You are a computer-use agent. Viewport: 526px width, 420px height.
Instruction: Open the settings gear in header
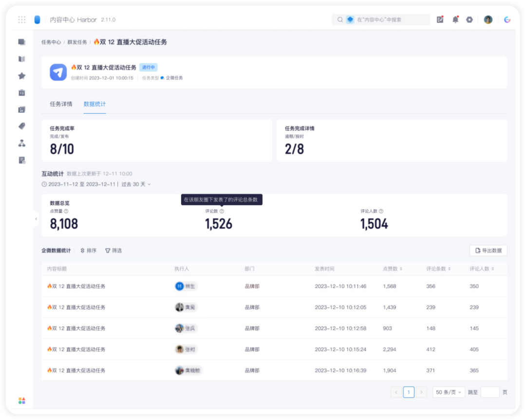pos(470,20)
